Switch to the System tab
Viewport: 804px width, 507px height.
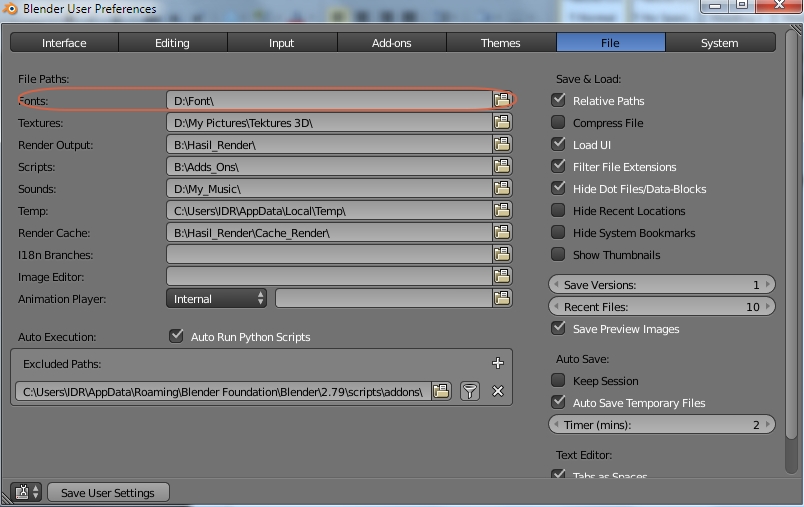pos(720,43)
